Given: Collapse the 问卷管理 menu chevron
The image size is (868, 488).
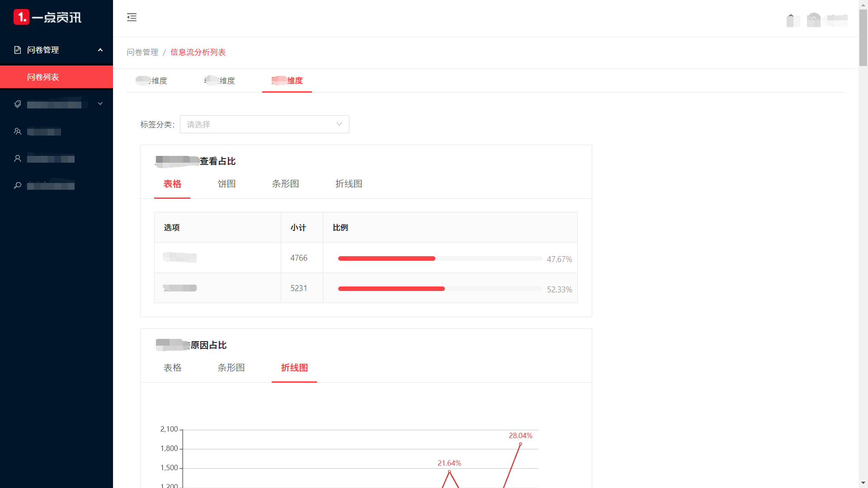Looking at the screenshot, I should coord(100,50).
